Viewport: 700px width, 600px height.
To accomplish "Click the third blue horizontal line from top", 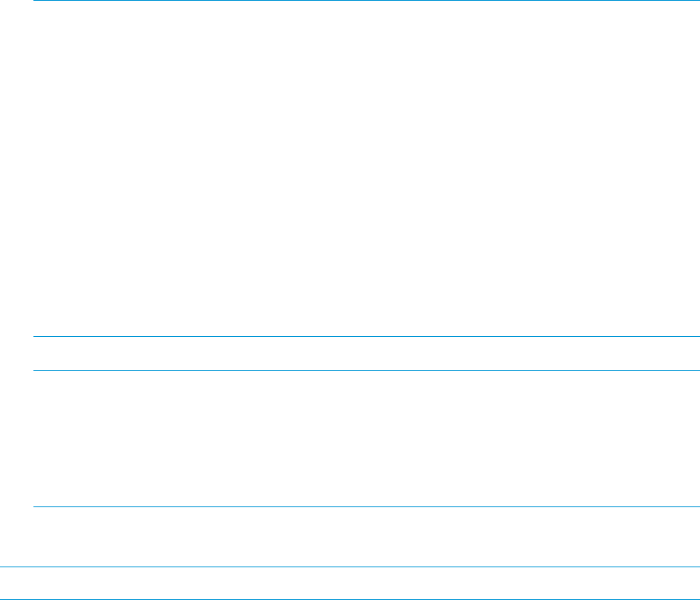I will pyautogui.click(x=365, y=370).
